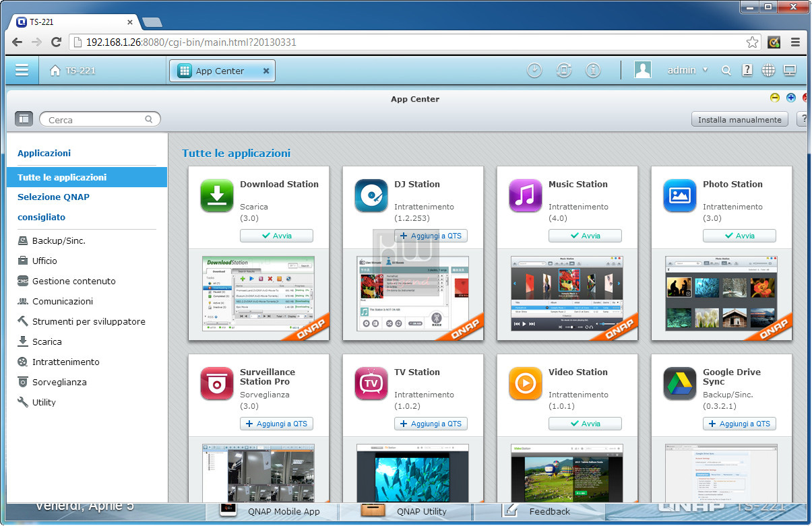Toggle the App Center sidebar view icon

pos(24,119)
